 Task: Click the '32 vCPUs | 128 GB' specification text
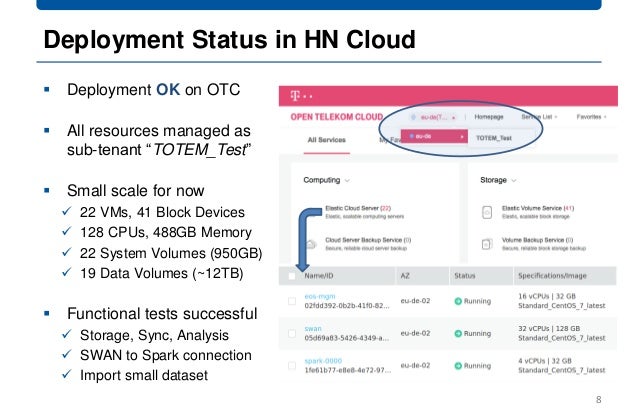(549, 328)
